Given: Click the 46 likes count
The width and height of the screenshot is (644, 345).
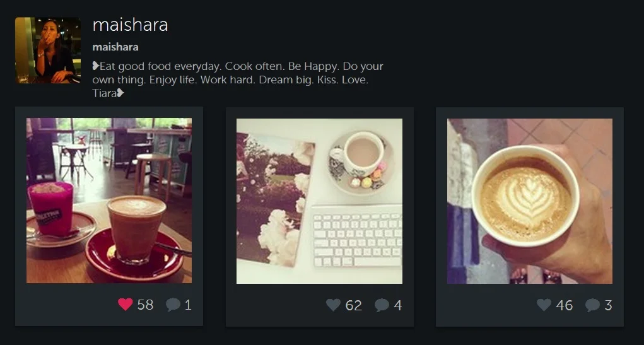Looking at the screenshot, I should 565,305.
